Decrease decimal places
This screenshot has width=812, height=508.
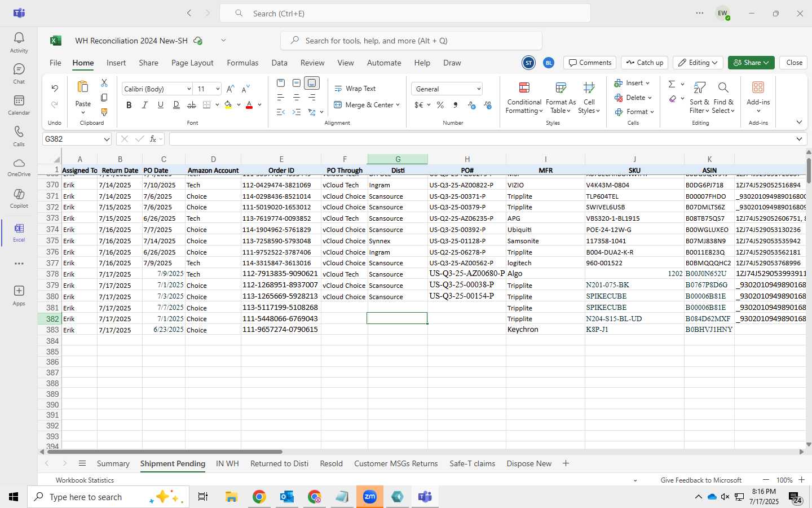click(488, 105)
